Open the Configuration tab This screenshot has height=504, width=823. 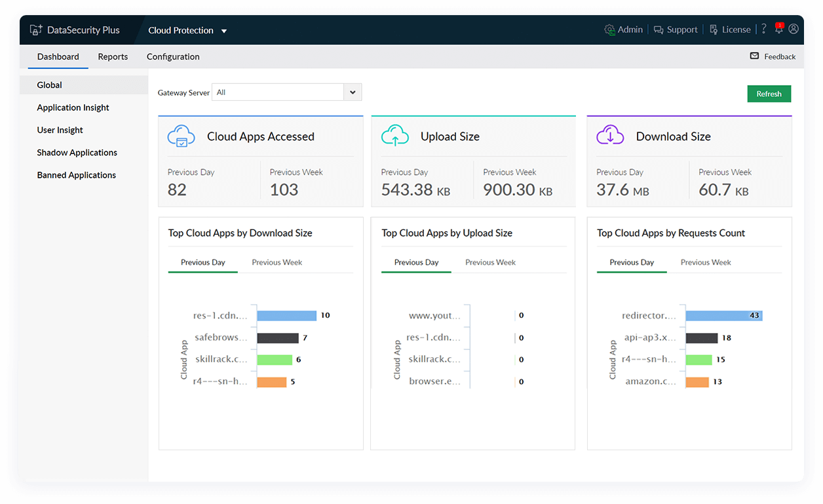click(173, 57)
